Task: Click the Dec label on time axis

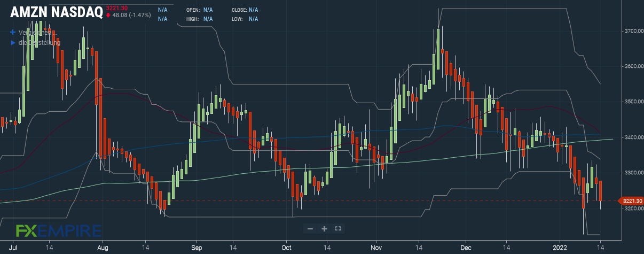Action: (x=467, y=248)
